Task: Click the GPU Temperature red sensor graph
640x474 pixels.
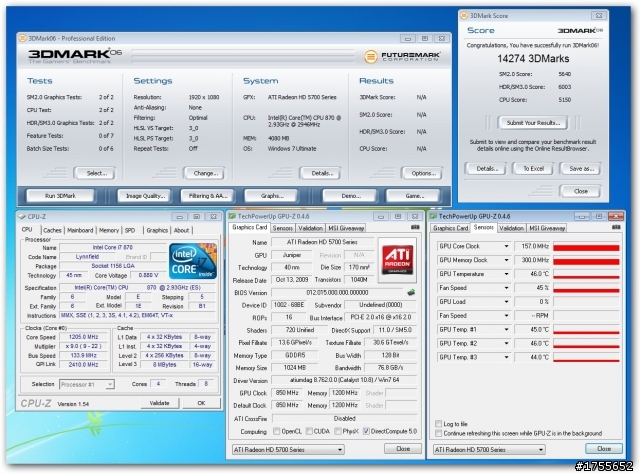Action: (x=586, y=274)
